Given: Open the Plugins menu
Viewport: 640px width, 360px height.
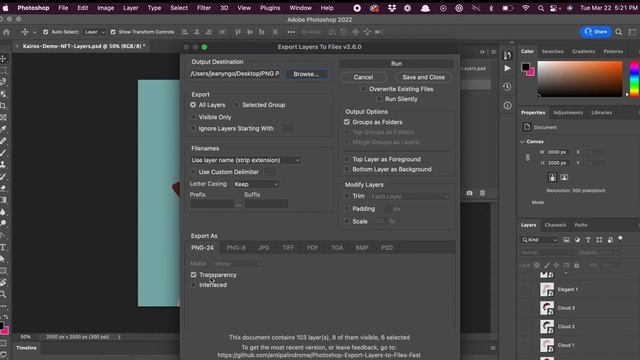Looking at the screenshot, I should [270, 8].
